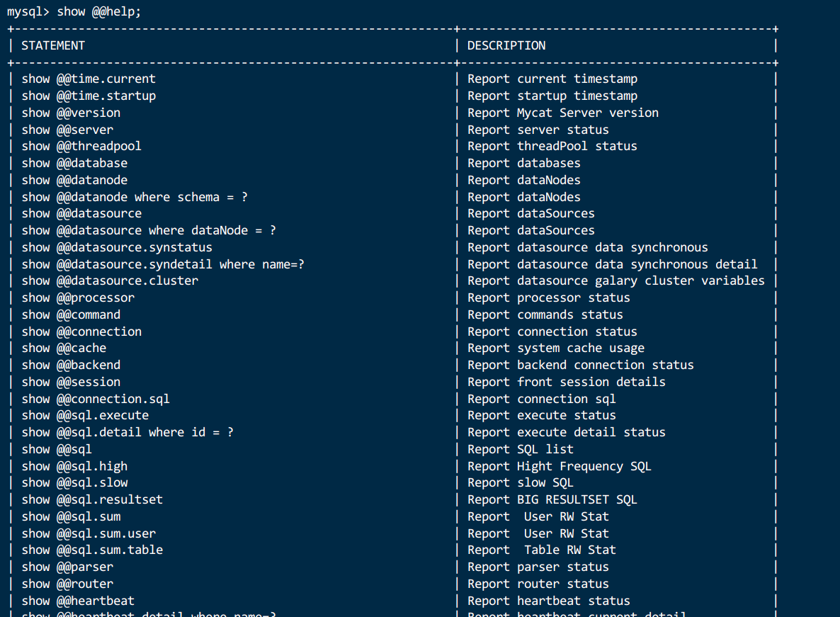The height and width of the screenshot is (617, 840).
Task: Select 'show @@threadpool' statement text
Action: click(x=81, y=146)
